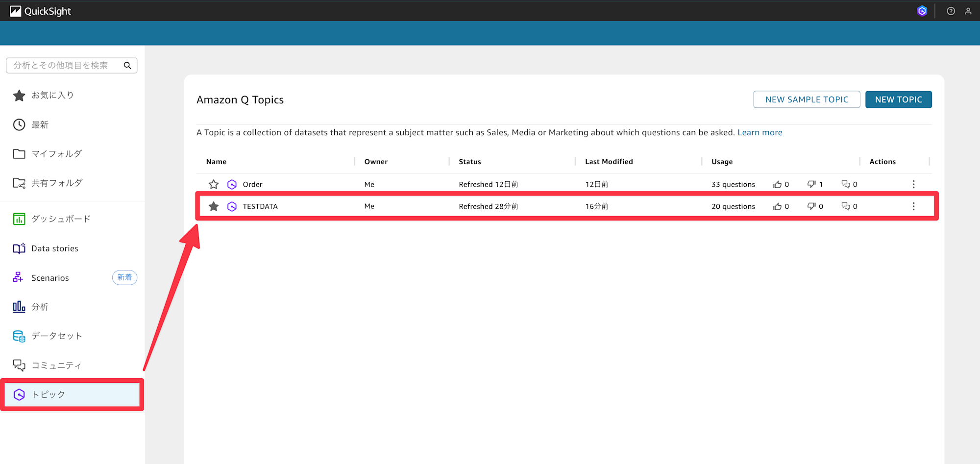Click "Refreshed 28分前" status text
Viewport: 980px width, 464px height.
[489, 206]
